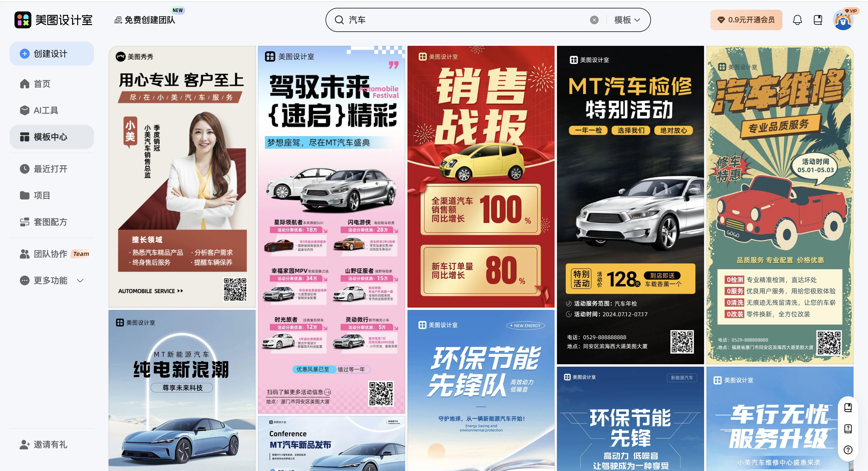The image size is (868, 471).
Task: Open the bookmark icon in header
Action: [818, 20]
